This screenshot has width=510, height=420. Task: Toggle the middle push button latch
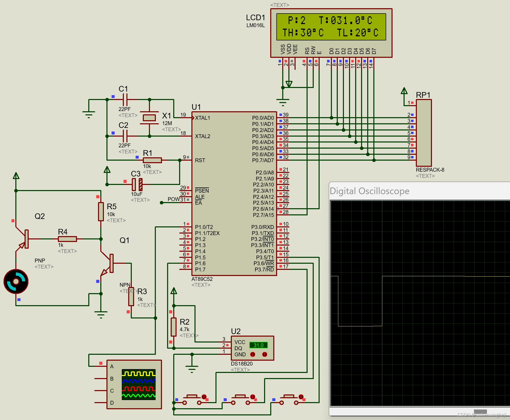253,397
